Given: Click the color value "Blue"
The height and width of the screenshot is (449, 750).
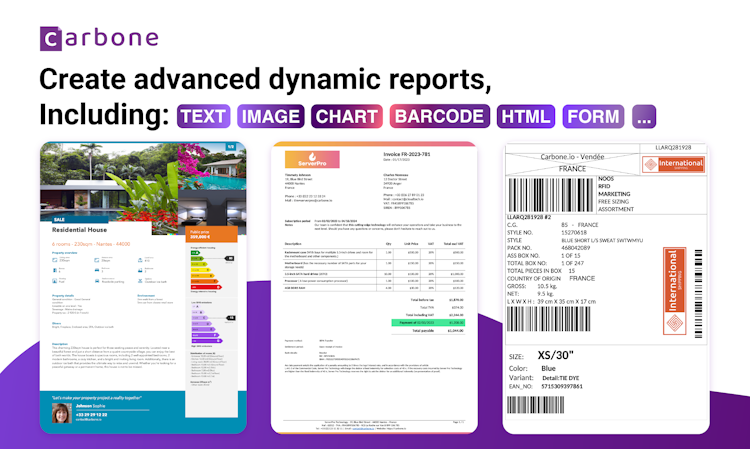Looking at the screenshot, I should 548,368.
